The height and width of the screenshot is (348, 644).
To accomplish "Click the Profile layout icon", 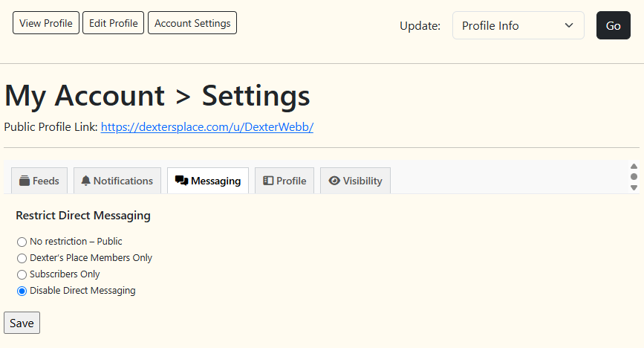I will point(268,181).
